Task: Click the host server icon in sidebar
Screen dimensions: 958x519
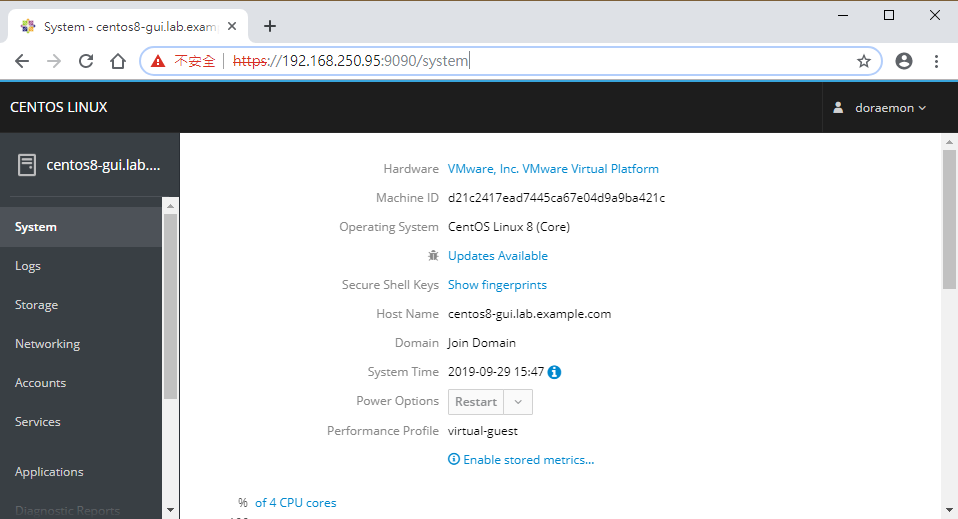Action: (x=27, y=165)
